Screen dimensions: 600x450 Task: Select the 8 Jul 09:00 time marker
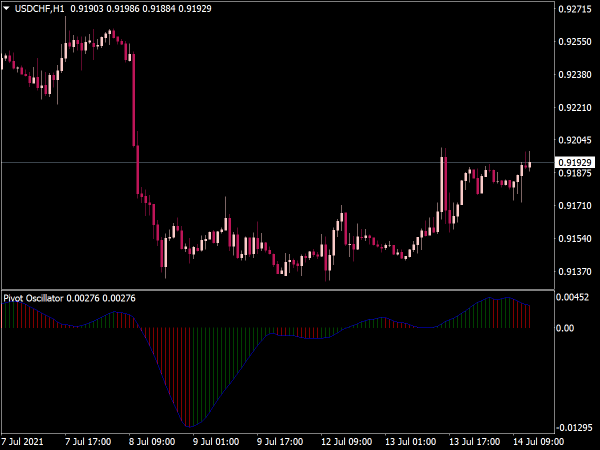(x=152, y=442)
